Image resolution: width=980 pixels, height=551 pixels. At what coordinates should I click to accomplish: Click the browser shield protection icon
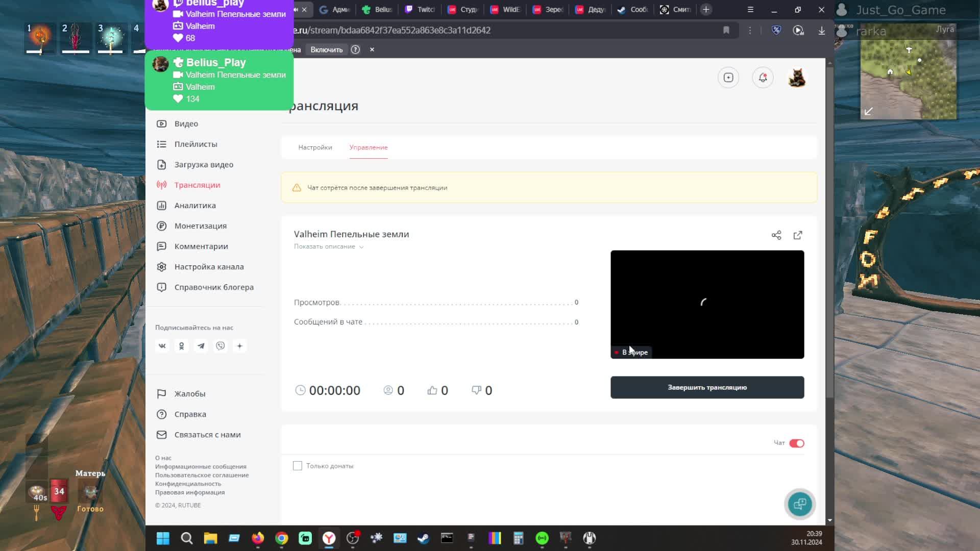tap(776, 30)
